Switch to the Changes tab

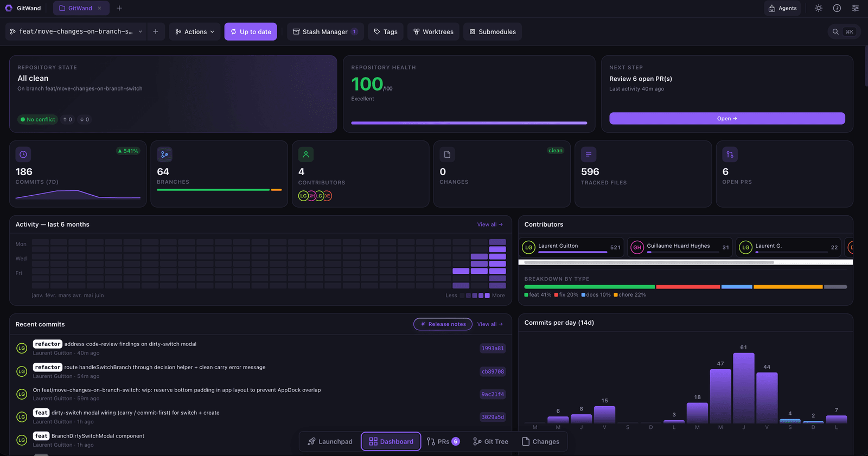(540, 441)
